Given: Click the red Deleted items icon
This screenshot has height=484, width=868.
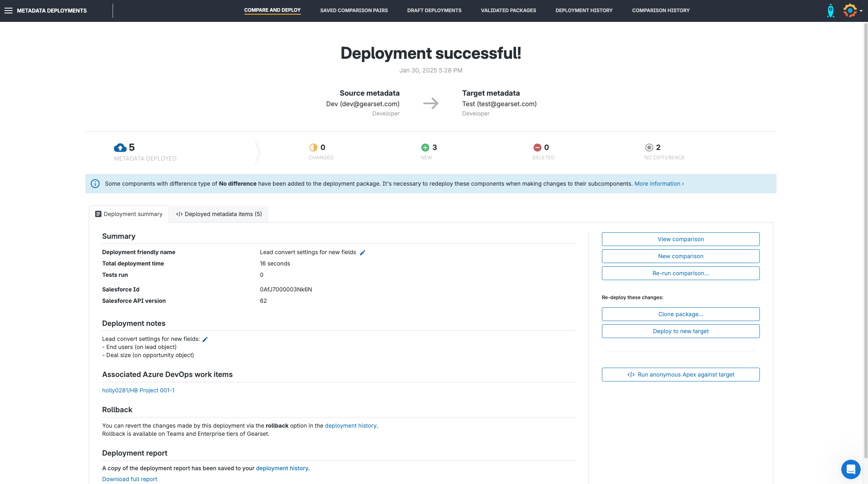Looking at the screenshot, I should pos(537,148).
